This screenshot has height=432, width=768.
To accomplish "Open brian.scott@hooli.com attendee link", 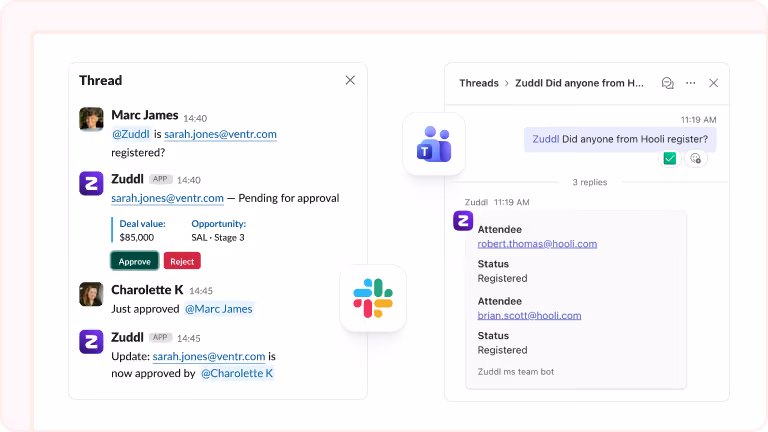I will [x=529, y=315].
